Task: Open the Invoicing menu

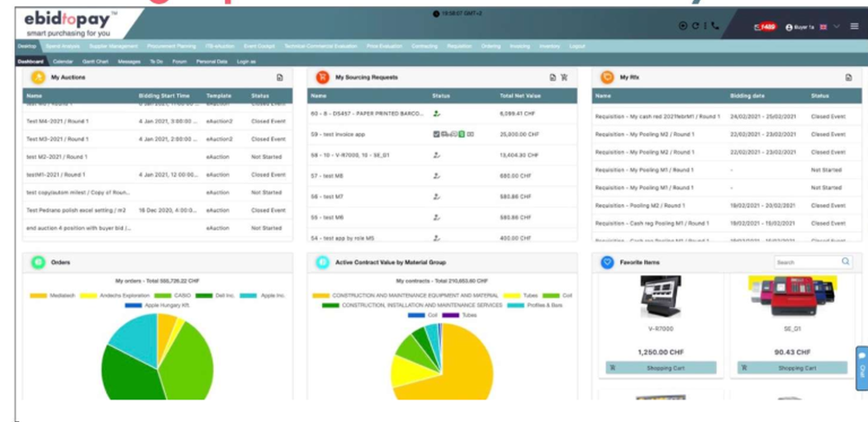Action: tap(520, 47)
